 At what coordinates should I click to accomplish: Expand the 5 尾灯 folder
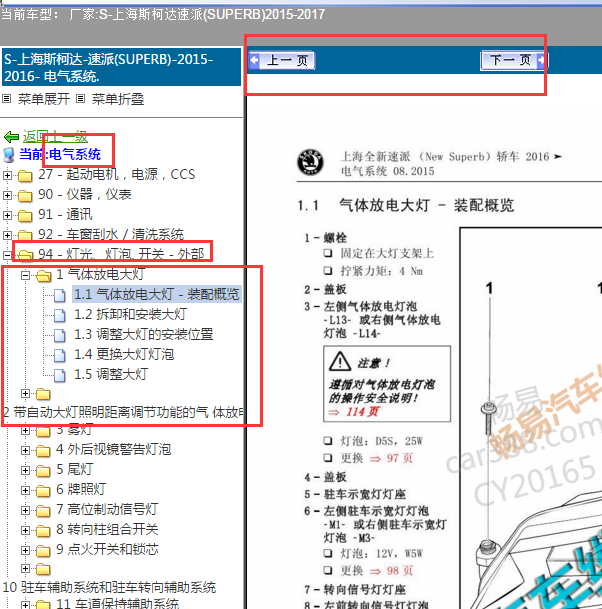tap(25, 470)
